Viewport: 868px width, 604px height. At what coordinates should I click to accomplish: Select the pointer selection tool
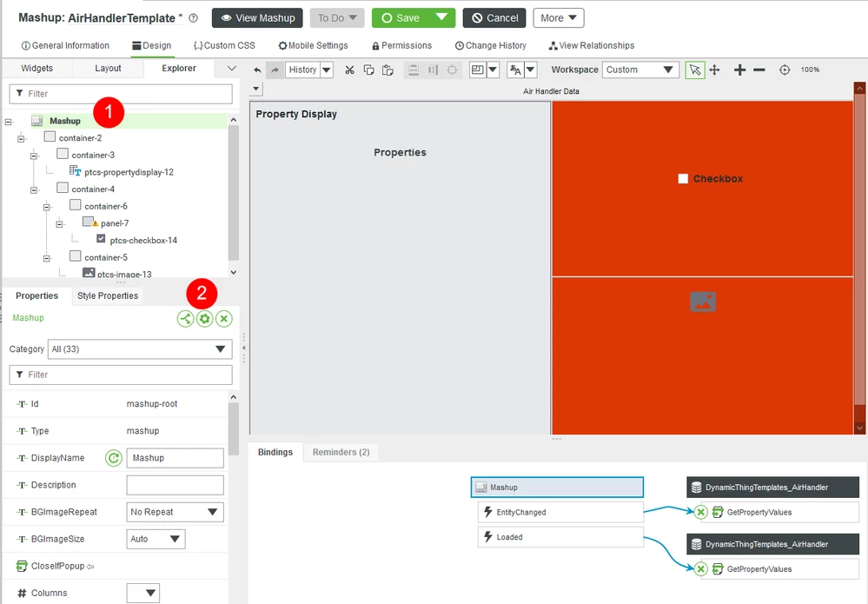tap(695, 70)
